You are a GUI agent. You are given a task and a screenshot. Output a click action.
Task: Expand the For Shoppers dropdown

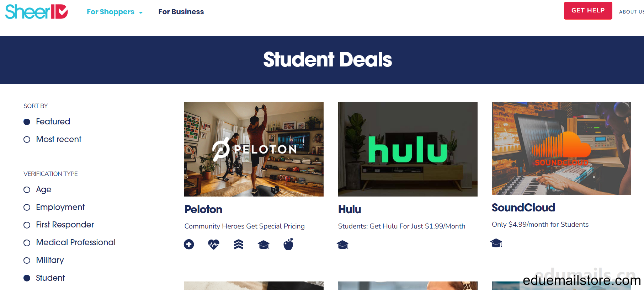115,12
